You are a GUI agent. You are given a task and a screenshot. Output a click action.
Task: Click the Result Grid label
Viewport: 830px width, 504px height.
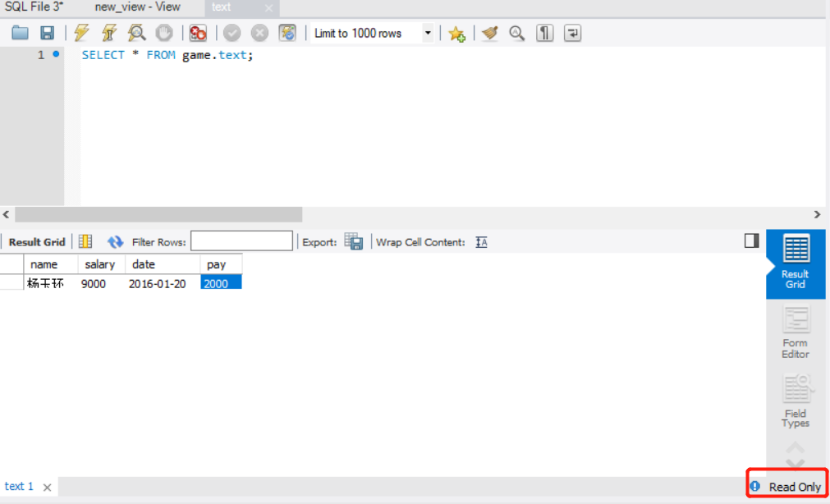click(36, 242)
